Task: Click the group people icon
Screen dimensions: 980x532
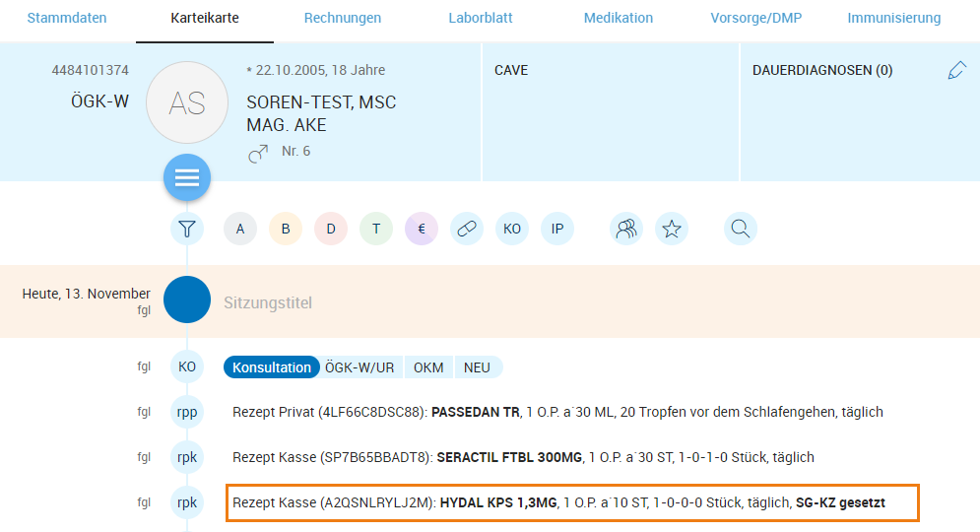Action: (626, 230)
